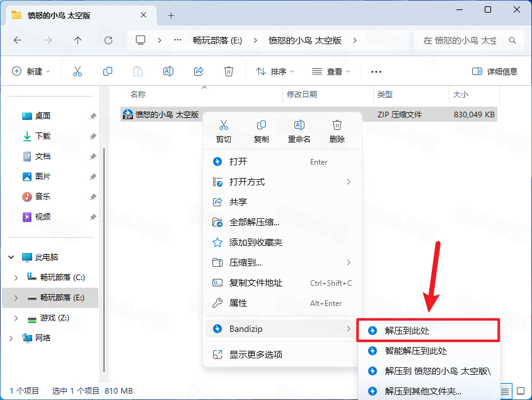Viewport: 532px width, 400px height.
Task: Select 复制文件地址 in context menu
Action: (282, 283)
